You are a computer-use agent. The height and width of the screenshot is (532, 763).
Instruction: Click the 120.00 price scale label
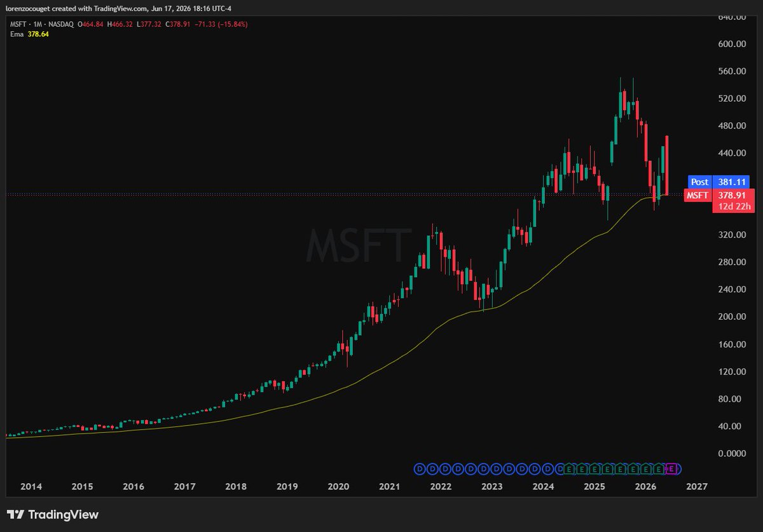coord(731,372)
